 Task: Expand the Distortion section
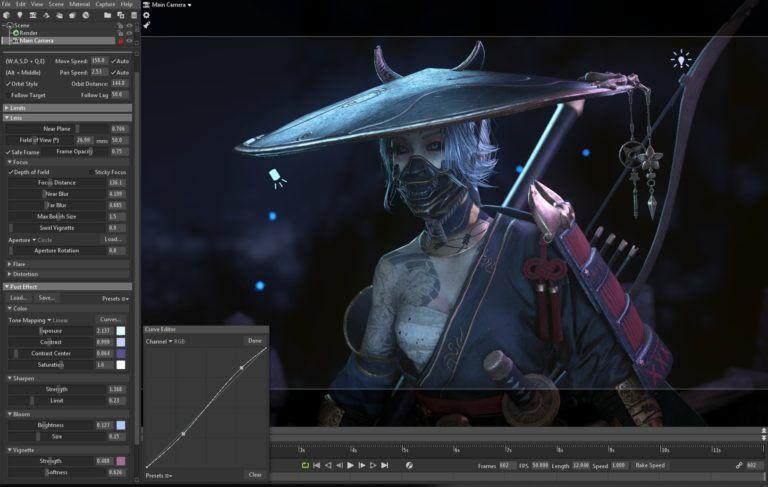68,274
